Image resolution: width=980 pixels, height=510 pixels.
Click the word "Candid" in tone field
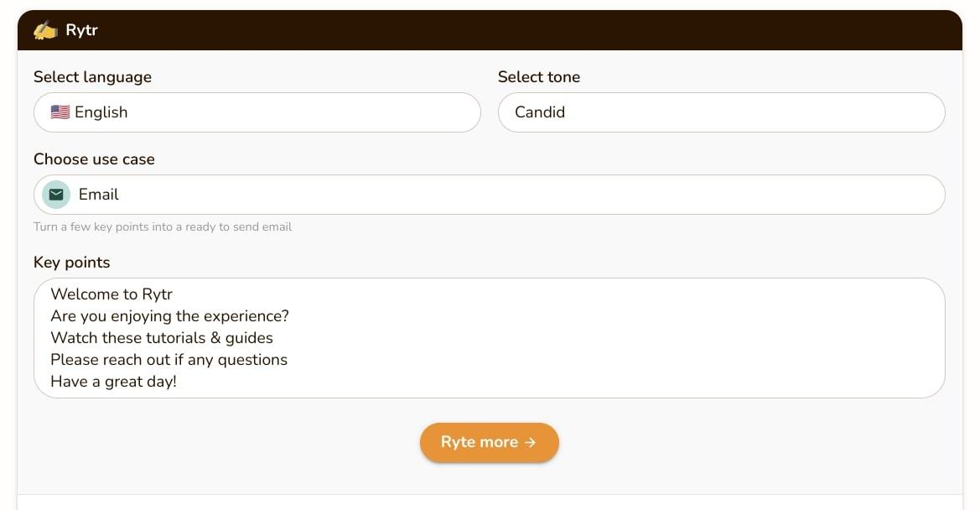(540, 112)
